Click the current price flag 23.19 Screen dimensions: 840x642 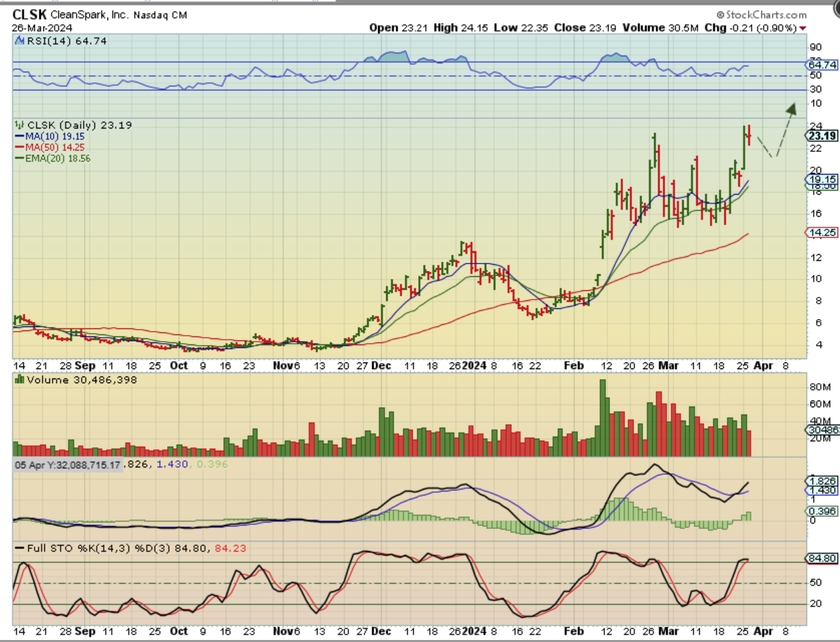822,136
